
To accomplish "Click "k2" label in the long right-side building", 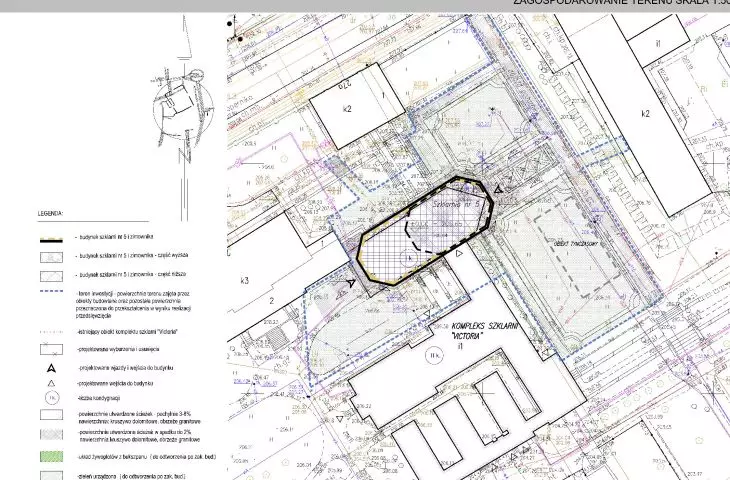I will point(645,114).
